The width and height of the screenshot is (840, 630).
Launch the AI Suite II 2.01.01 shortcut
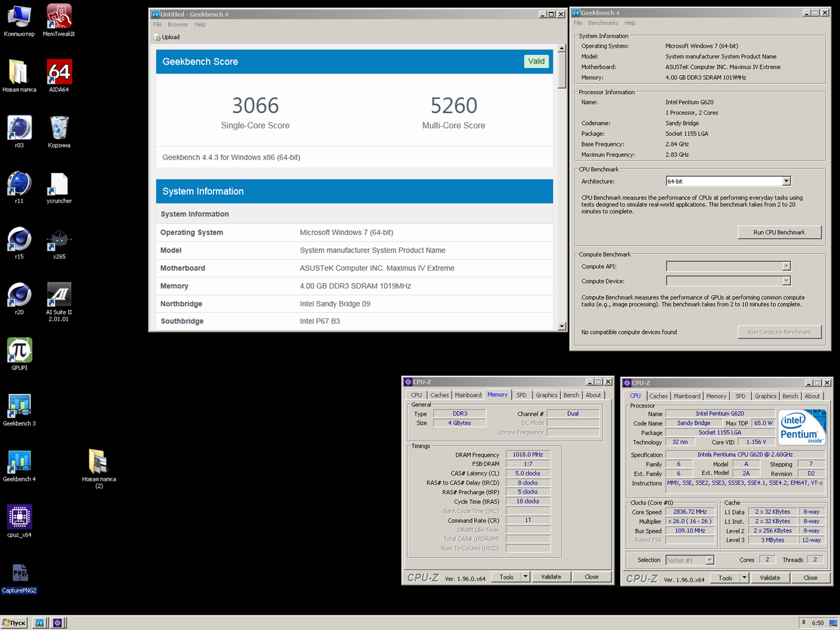pyautogui.click(x=59, y=302)
